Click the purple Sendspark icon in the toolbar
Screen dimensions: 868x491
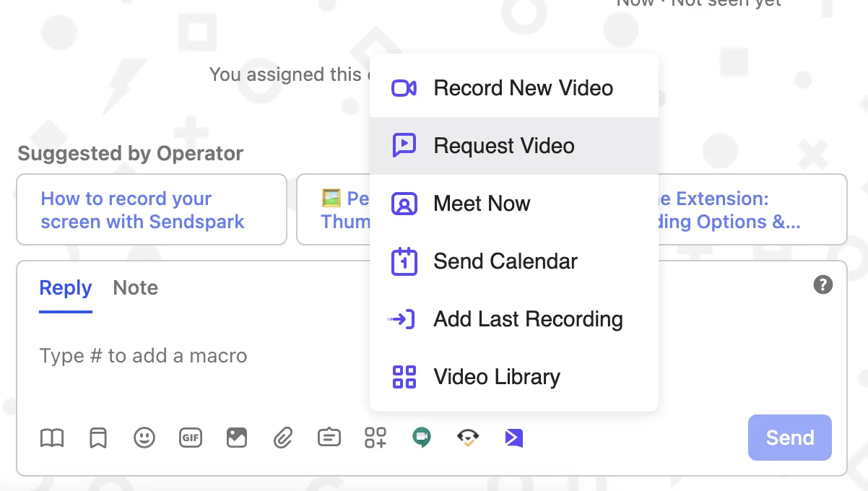pyautogui.click(x=514, y=438)
